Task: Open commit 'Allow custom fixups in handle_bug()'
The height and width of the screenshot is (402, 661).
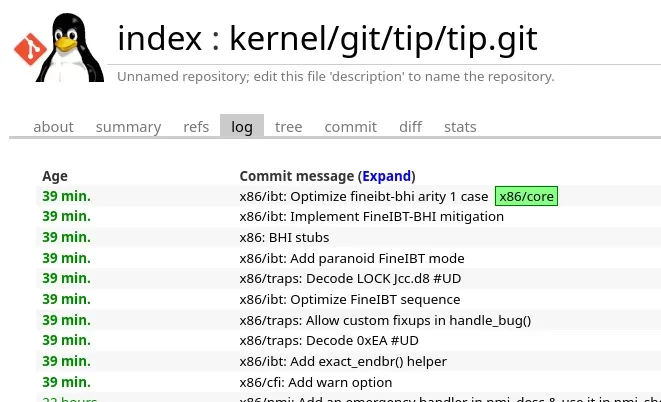Action: coord(385,320)
